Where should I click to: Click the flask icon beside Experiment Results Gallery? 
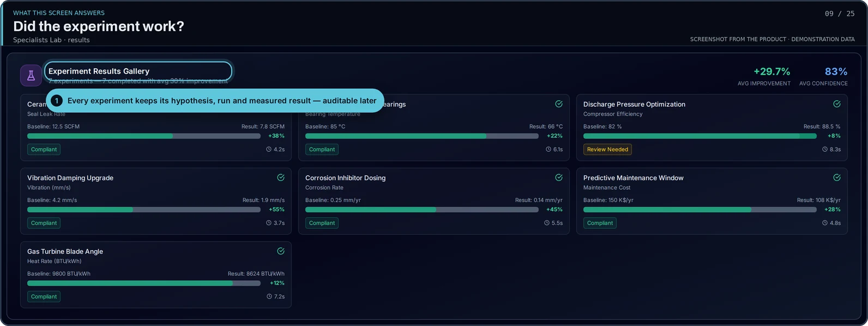tap(31, 76)
